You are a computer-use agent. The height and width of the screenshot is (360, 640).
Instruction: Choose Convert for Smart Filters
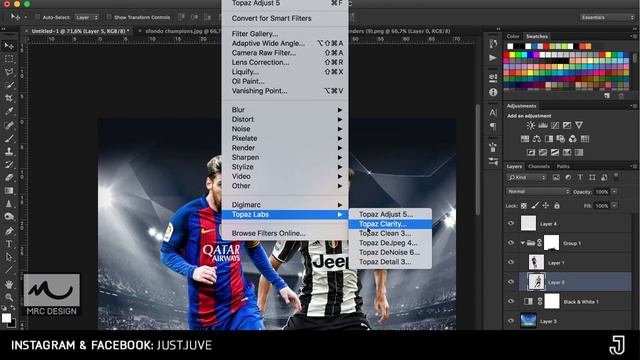coord(285,18)
